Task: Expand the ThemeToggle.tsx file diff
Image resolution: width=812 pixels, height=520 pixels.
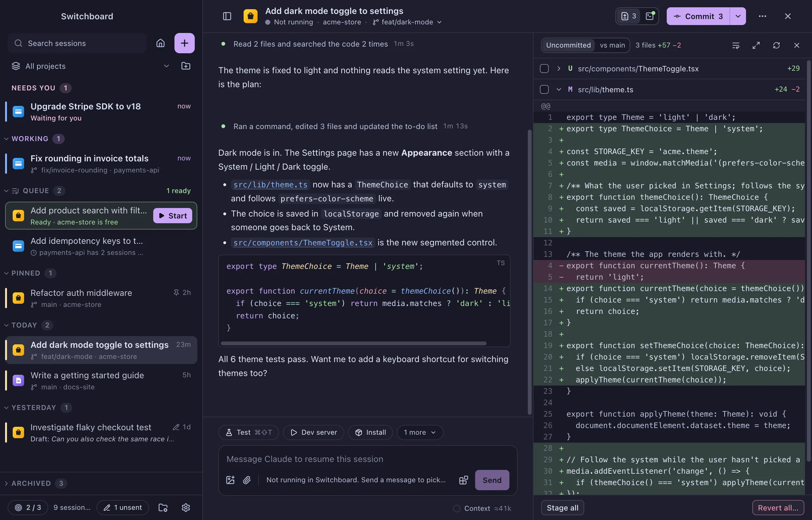Action: [x=559, y=68]
